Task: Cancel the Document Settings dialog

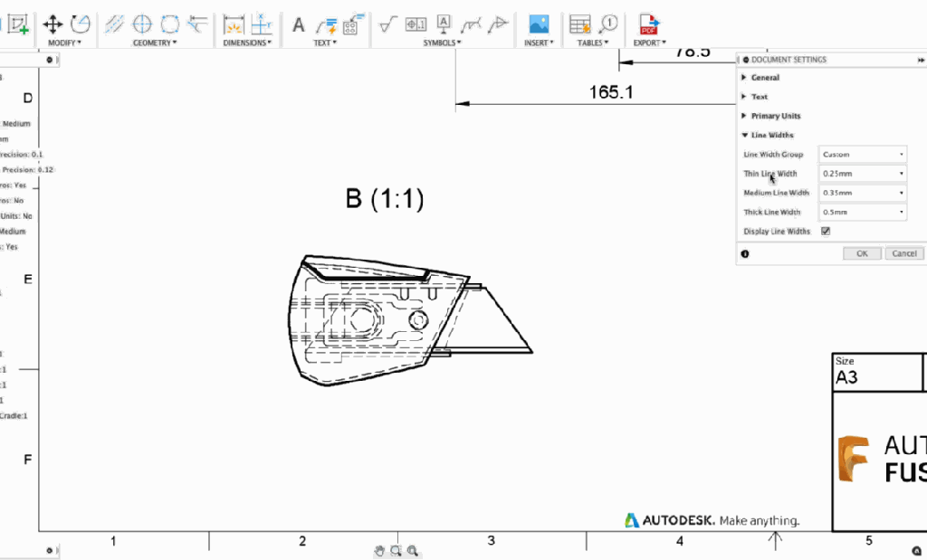Action: 903,254
